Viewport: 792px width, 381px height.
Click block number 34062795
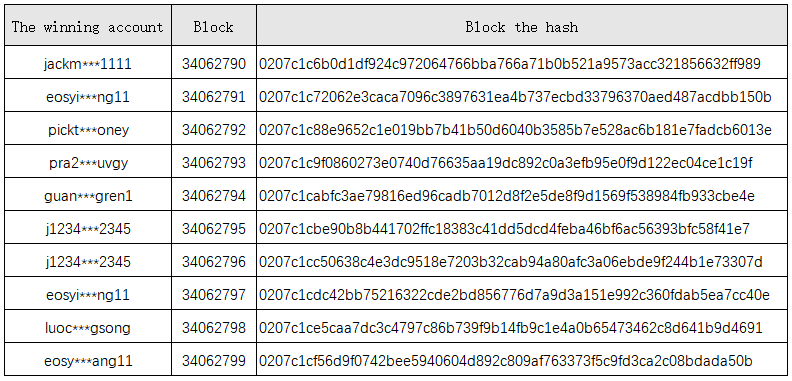[214, 229]
